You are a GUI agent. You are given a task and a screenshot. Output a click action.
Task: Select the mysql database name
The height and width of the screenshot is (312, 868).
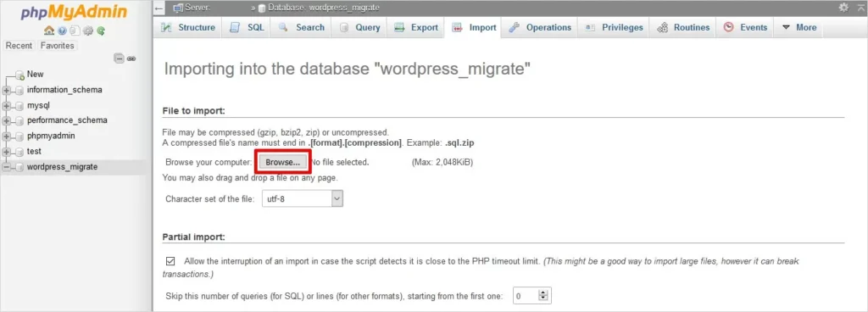click(38, 105)
